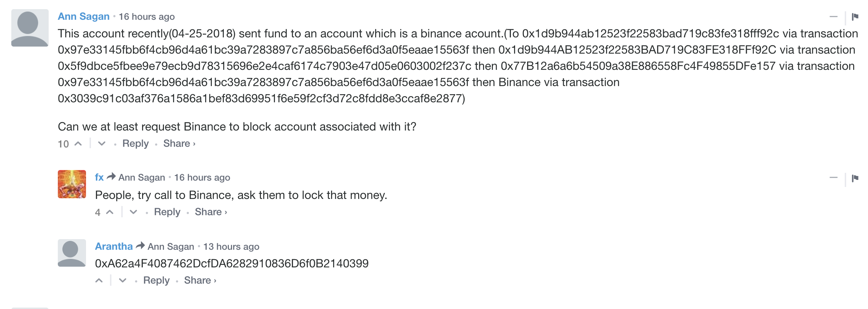Viewport: 868px width, 309px height.
Task: Click fx's colorful avatar image
Action: point(72,184)
